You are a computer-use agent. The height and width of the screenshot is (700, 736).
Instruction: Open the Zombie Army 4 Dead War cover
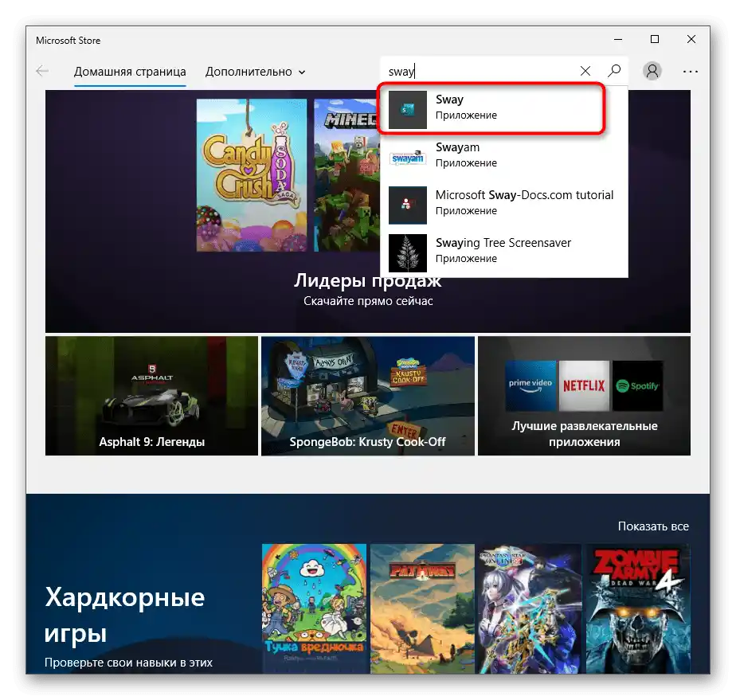[638, 608]
